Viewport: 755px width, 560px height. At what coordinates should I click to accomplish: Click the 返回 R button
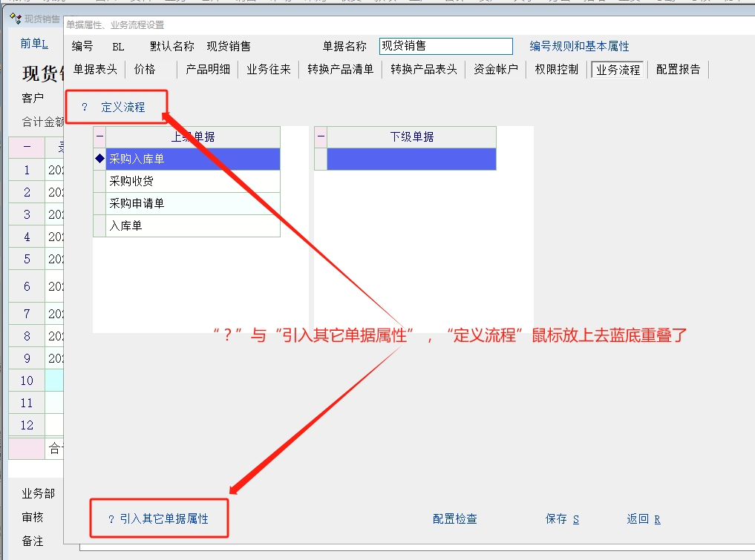tap(644, 519)
